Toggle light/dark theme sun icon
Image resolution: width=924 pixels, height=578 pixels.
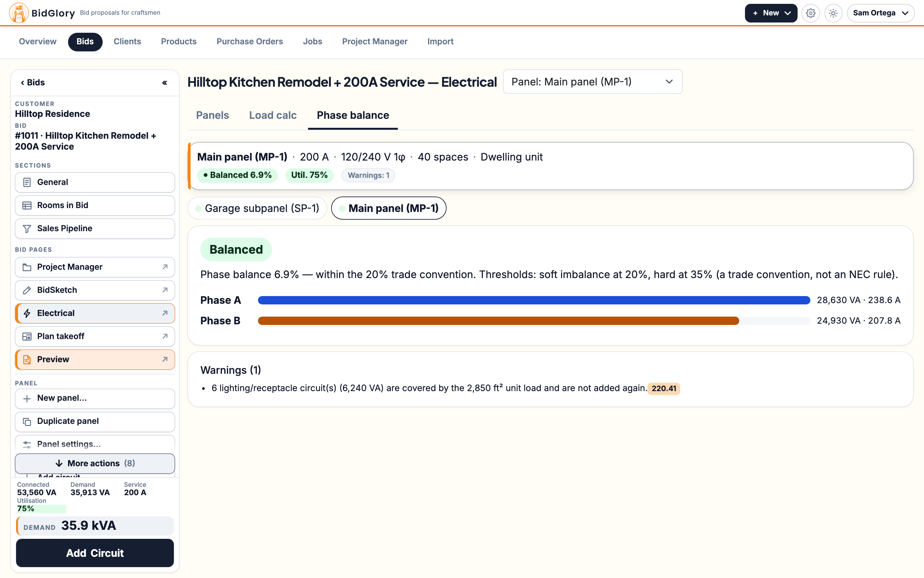[833, 13]
